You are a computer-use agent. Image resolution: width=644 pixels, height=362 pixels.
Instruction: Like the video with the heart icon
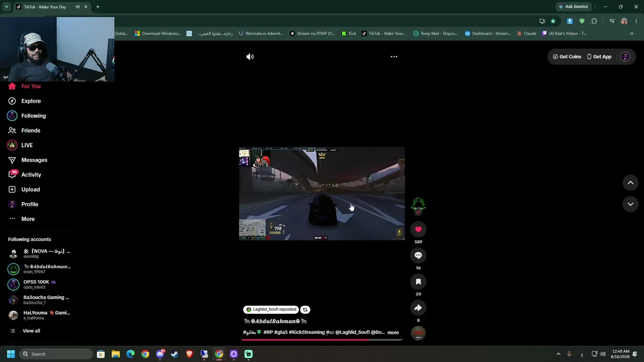pyautogui.click(x=418, y=229)
